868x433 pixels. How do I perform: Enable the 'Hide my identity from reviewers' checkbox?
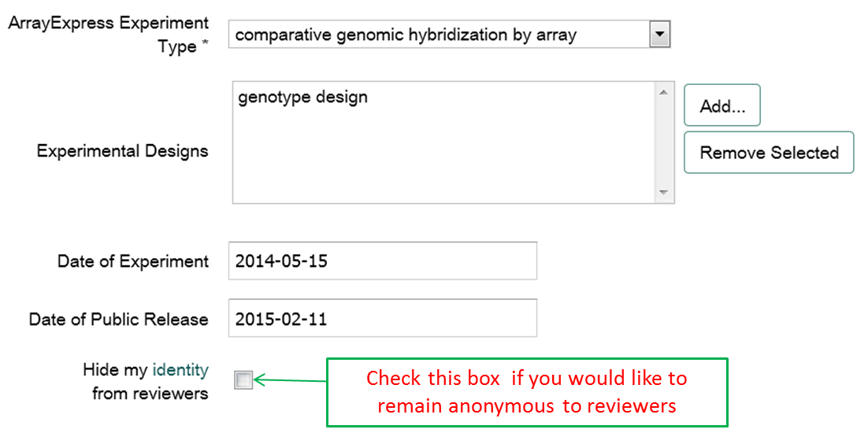point(243,381)
